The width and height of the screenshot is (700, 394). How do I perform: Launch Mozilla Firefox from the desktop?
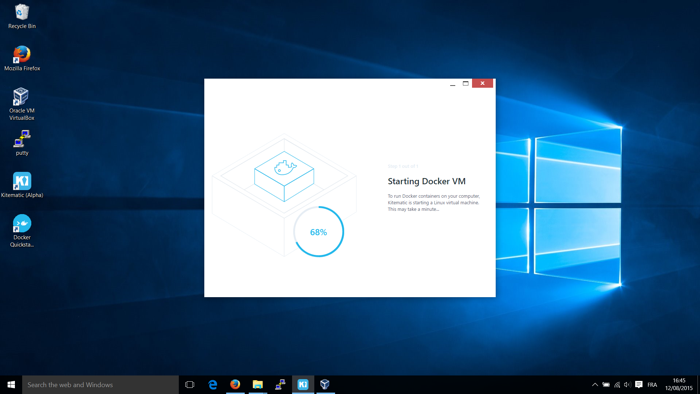click(21, 58)
